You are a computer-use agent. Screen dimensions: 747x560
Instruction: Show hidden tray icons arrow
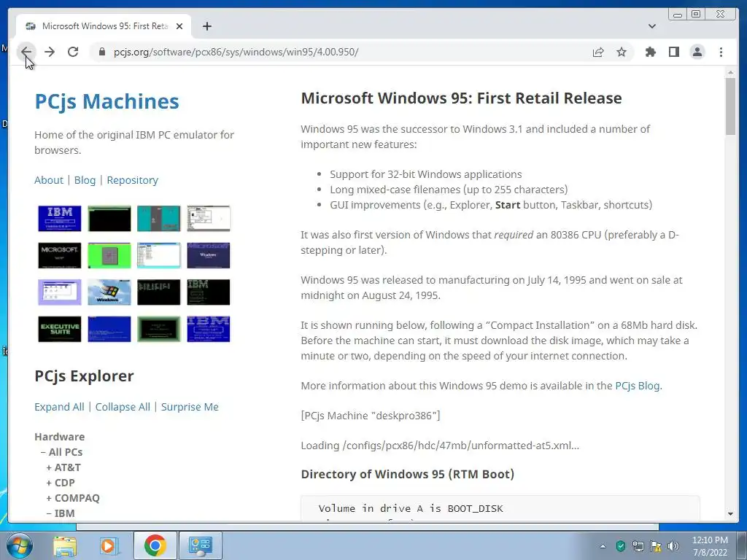[603, 546]
